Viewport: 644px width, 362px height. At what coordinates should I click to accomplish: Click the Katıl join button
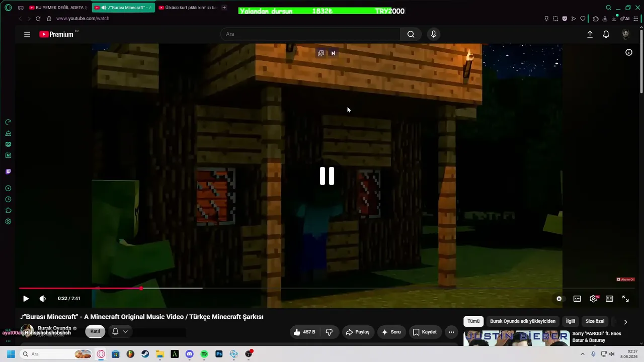pos(95,331)
